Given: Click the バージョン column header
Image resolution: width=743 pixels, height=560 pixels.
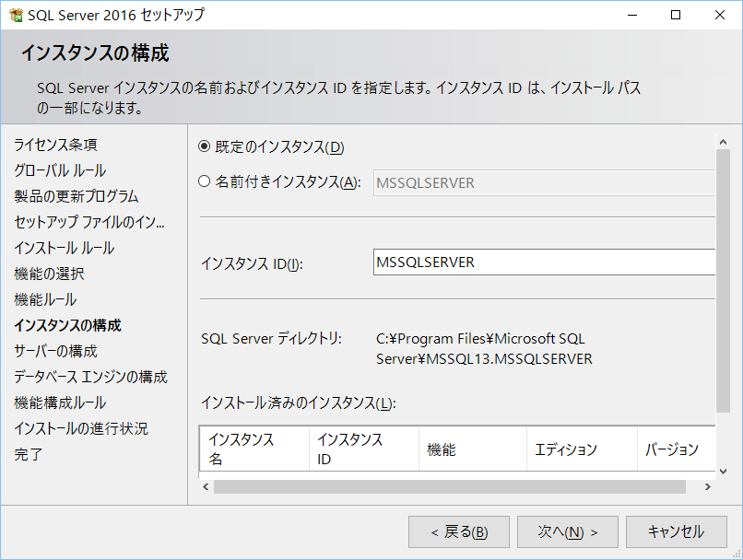Looking at the screenshot, I should (x=677, y=449).
